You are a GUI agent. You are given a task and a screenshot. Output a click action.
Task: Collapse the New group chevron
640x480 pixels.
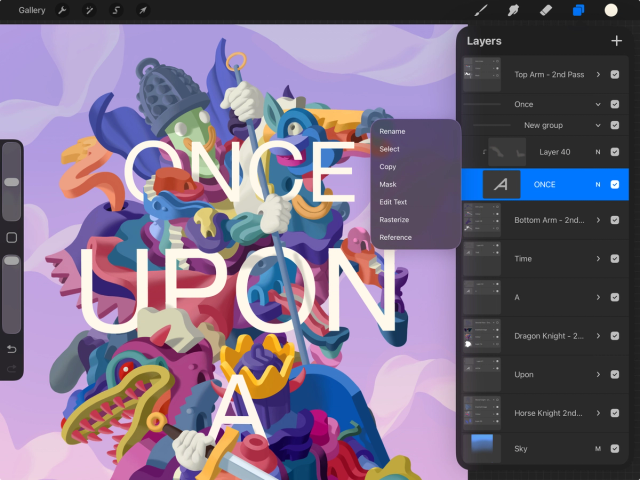(598, 125)
